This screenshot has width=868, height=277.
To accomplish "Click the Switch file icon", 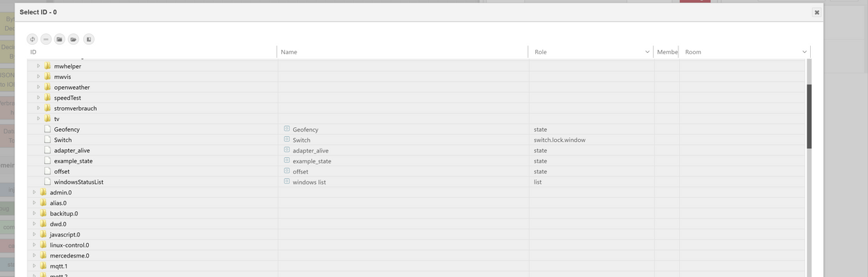I will pyautogui.click(x=48, y=140).
